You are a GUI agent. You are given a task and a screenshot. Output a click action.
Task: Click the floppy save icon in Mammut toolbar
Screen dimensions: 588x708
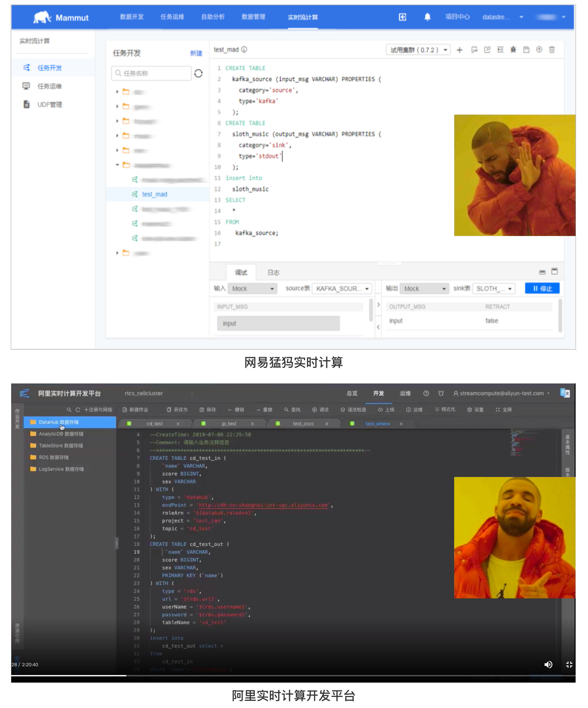click(x=526, y=50)
